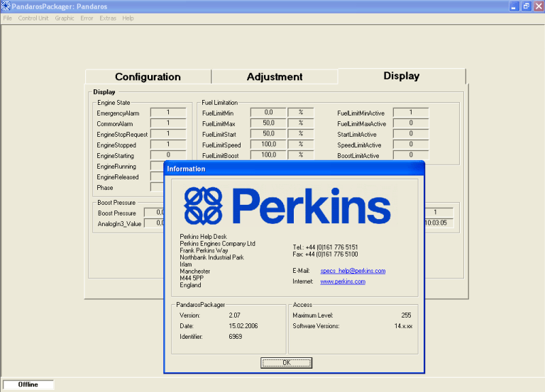Click the Perkins logo in Information dialog

click(x=287, y=206)
